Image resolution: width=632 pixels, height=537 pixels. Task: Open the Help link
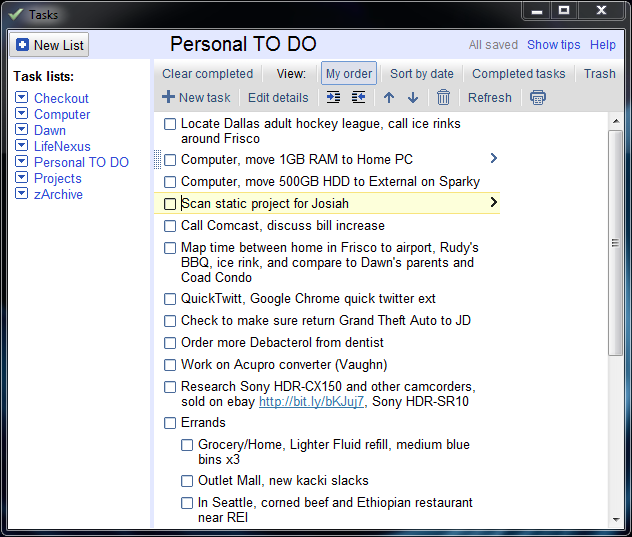[603, 44]
